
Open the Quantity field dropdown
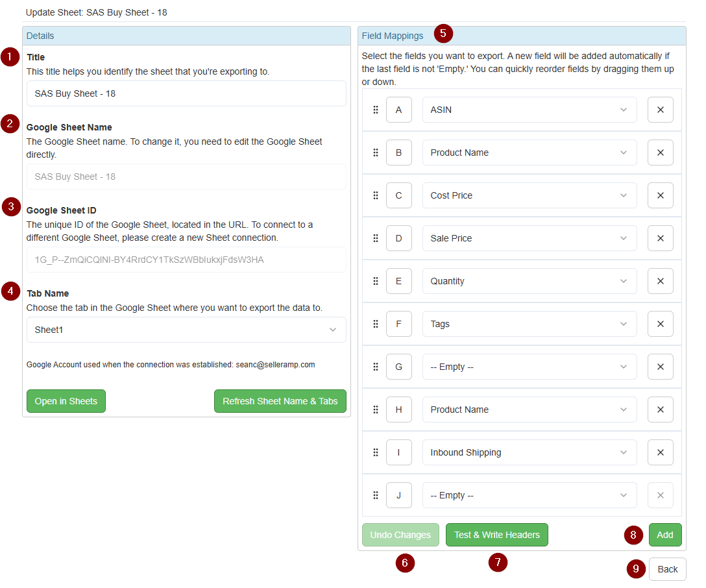point(529,281)
